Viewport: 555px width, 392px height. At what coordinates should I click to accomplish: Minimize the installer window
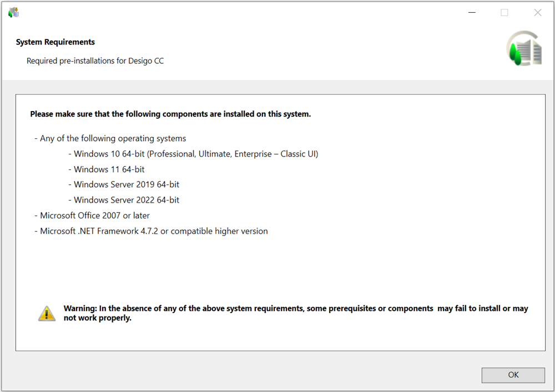(471, 12)
